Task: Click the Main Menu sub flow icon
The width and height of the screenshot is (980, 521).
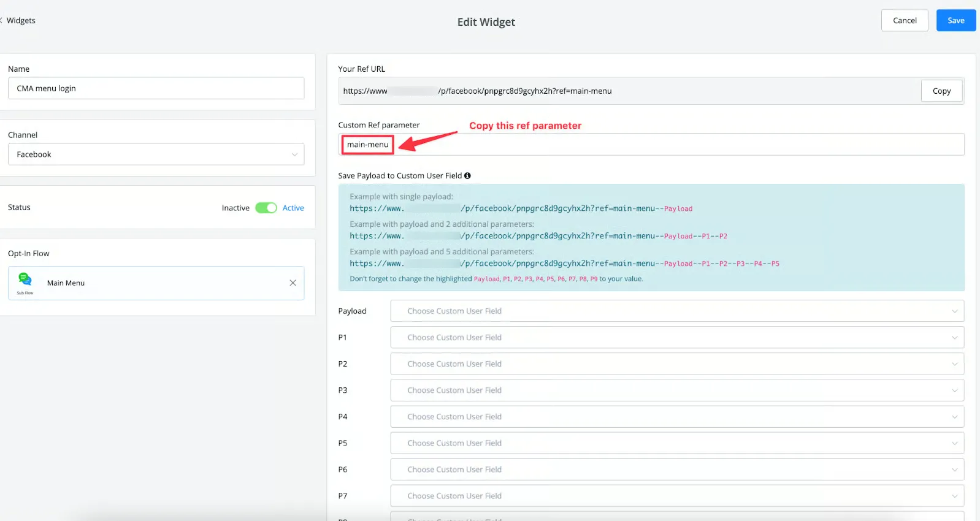Action: [25, 282]
